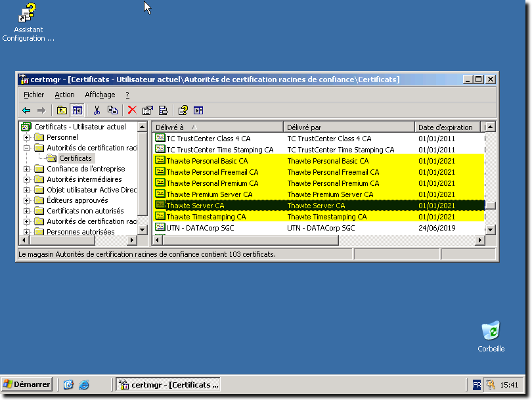Expand Confiance de l'entreprise node

tap(26, 169)
